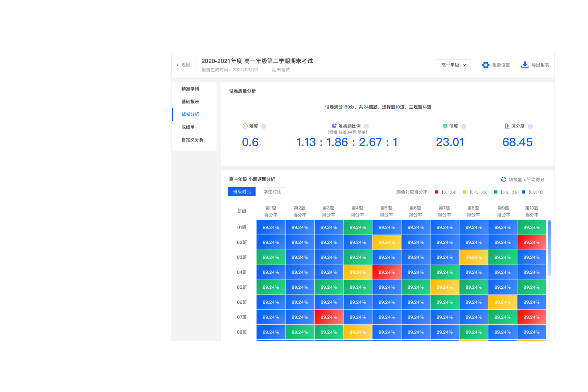588x392 pixels.
Task: Click the red 【0, 0.4) legend swatch
Action: 437,192
